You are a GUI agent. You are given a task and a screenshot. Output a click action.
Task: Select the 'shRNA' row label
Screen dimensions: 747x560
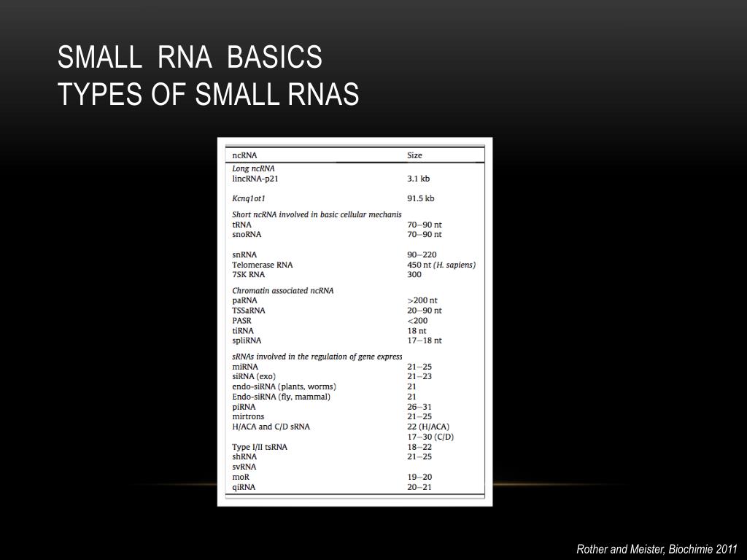(244, 456)
